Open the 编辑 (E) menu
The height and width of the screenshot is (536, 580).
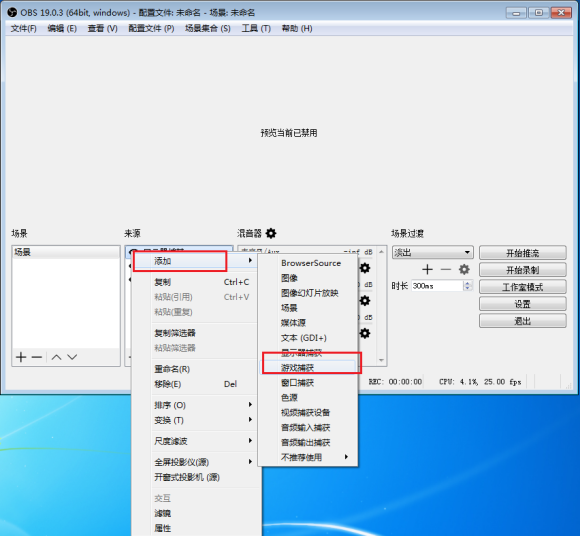(62, 28)
